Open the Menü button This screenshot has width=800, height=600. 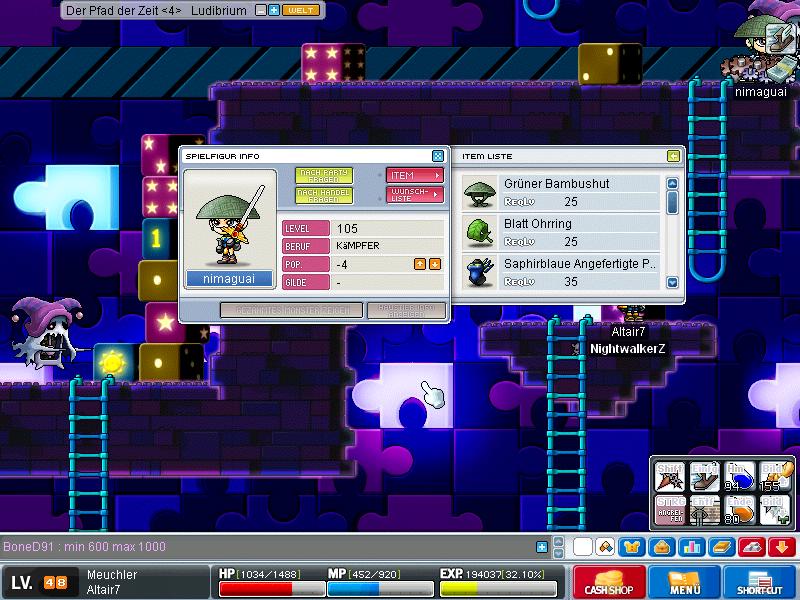pyautogui.click(x=685, y=582)
